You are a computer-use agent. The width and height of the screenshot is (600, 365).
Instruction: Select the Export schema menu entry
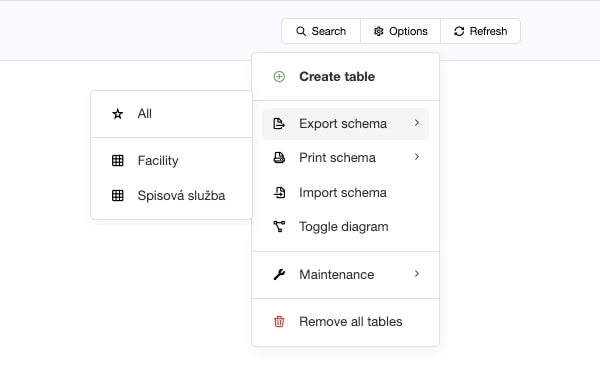tap(346, 124)
